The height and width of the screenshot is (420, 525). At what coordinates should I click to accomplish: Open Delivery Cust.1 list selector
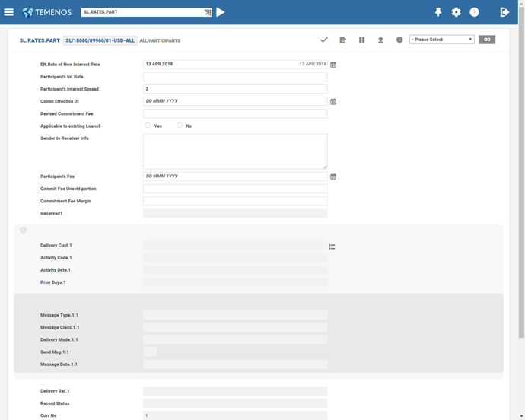(332, 247)
